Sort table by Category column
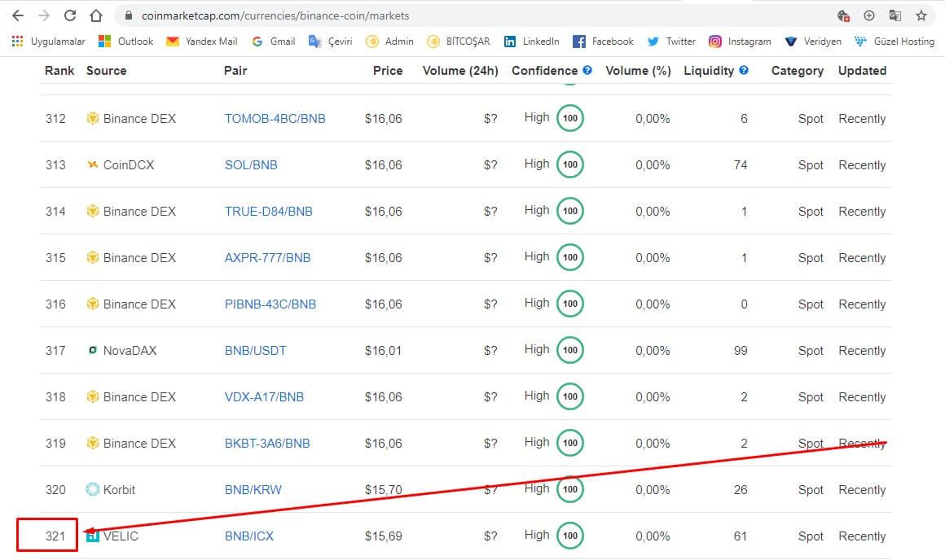This screenshot has width=945, height=560. pos(797,71)
